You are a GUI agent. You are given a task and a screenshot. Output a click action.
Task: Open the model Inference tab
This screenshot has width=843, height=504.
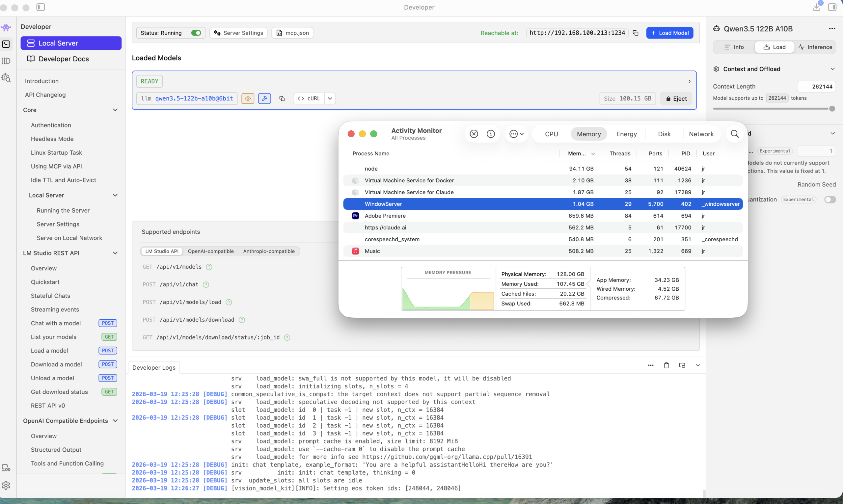(815, 47)
